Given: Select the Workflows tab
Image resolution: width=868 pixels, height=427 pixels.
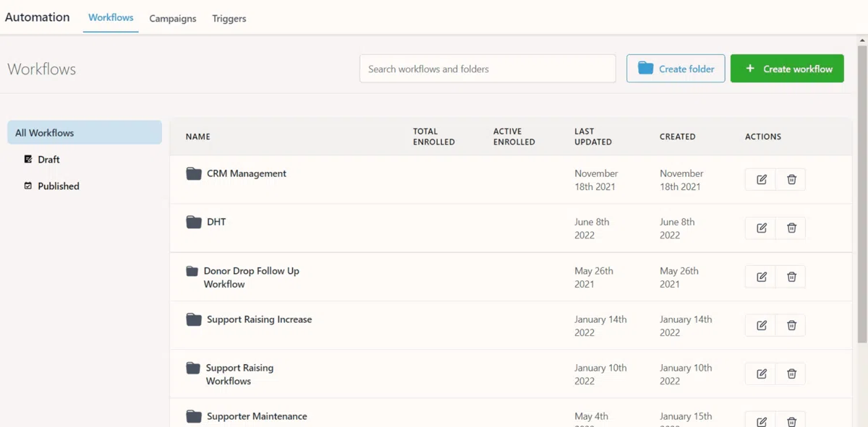Looking at the screenshot, I should (x=111, y=17).
